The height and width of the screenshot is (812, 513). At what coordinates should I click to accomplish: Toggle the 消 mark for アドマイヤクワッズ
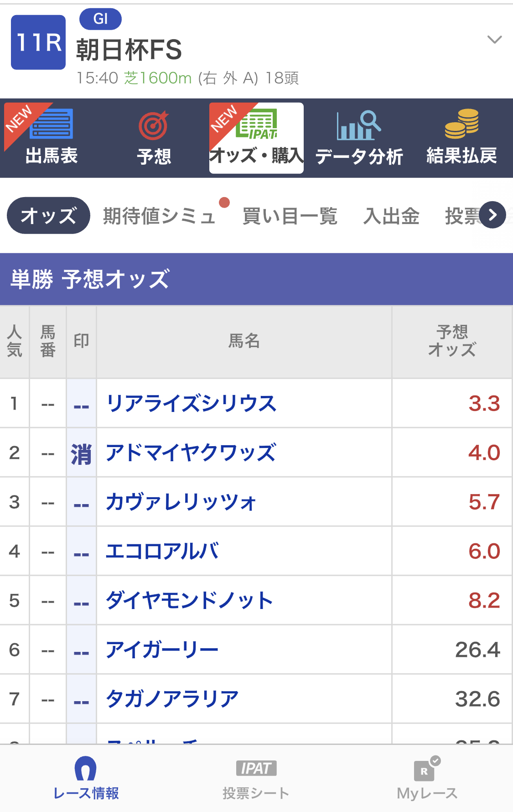point(81,454)
